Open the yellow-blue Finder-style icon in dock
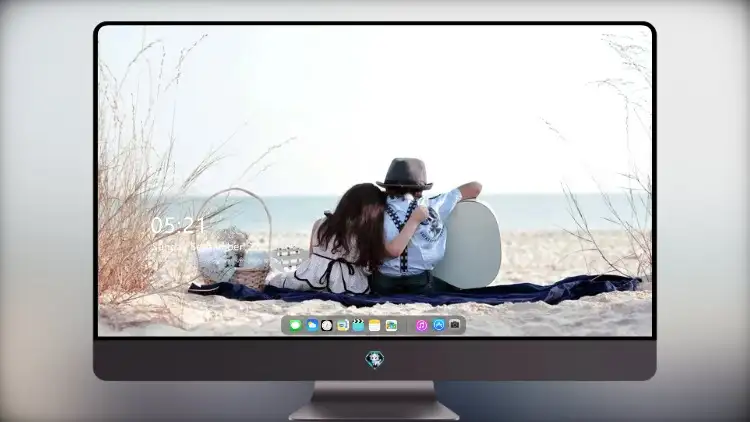Viewport: 750px width, 422px height. (342, 325)
